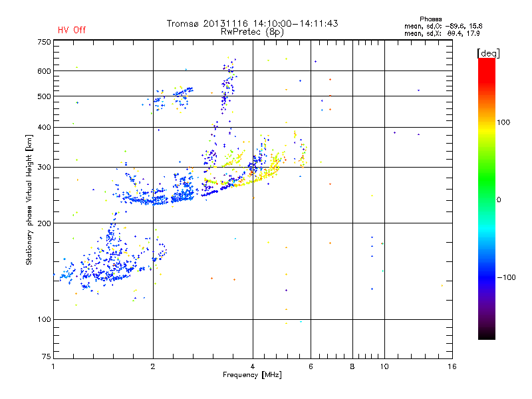Click the x-axis tick label '1'
Viewport: 532px width, 399px height.
pyautogui.click(x=53, y=366)
